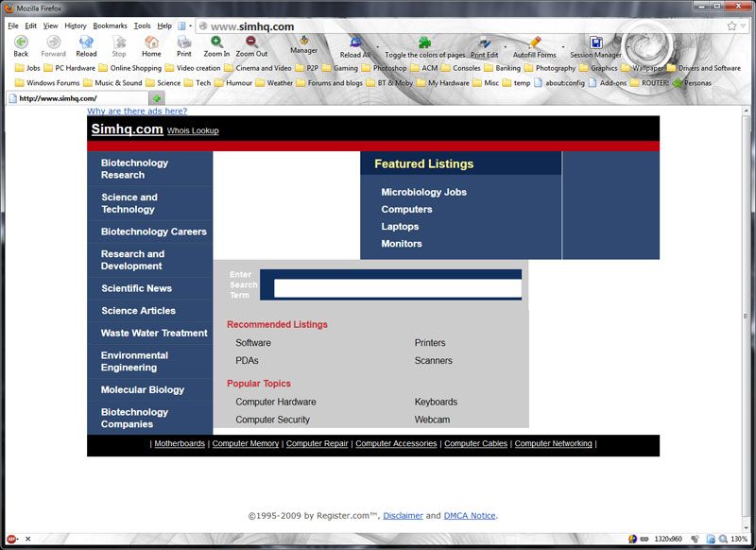
Task: Click the status bar zoom magnifier icon
Action: [723, 539]
